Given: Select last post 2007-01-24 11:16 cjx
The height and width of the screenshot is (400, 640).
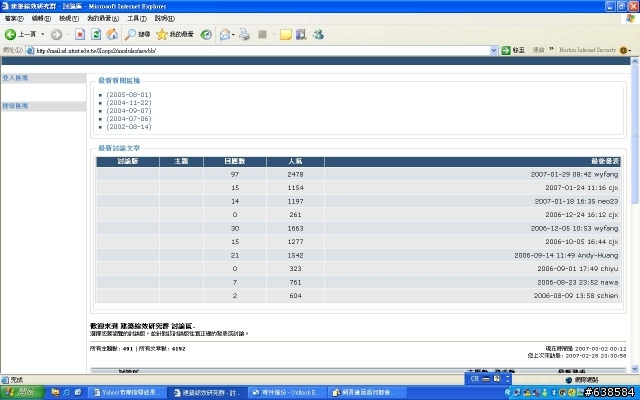Looking at the screenshot, I should point(582,188).
